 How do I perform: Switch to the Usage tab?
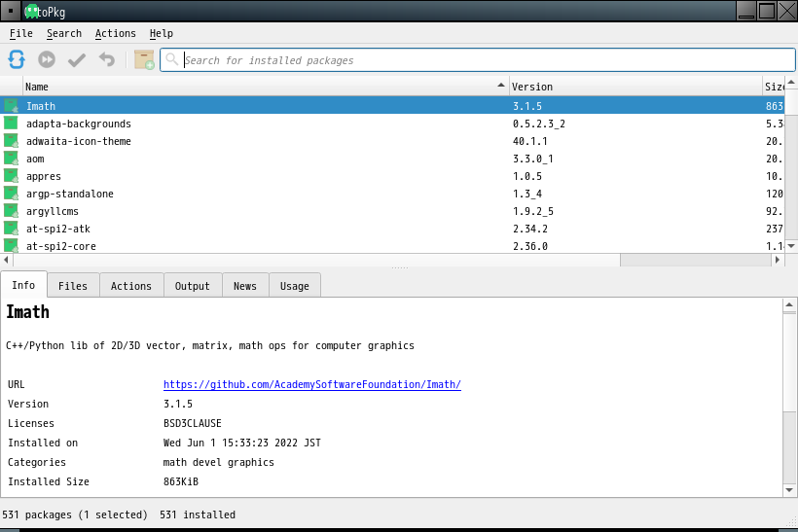pos(295,286)
